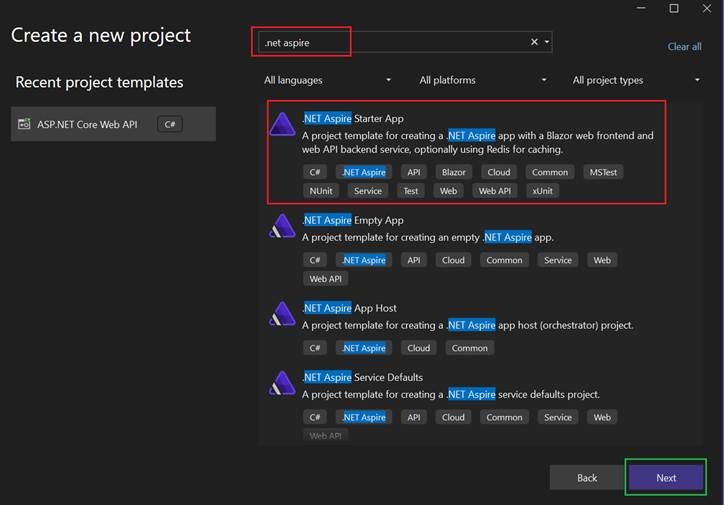The image size is (724, 505).
Task: Click the xUnit tag of Starter App
Action: (x=542, y=191)
